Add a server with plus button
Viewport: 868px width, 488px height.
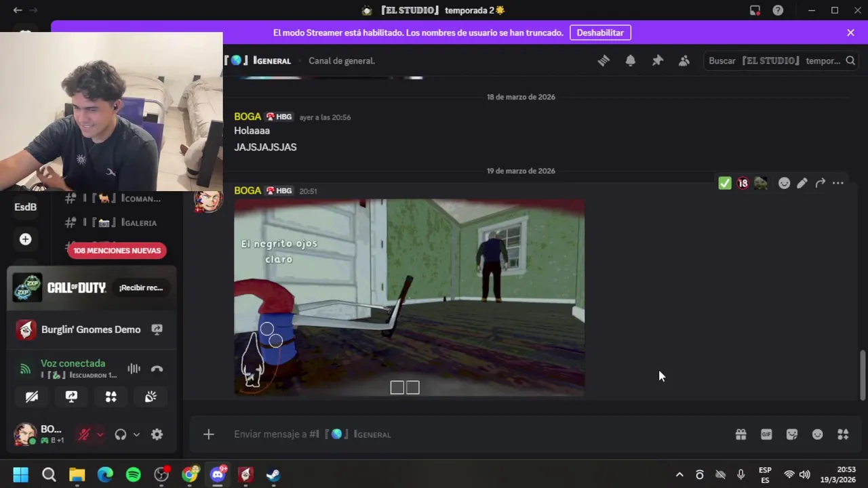25,239
